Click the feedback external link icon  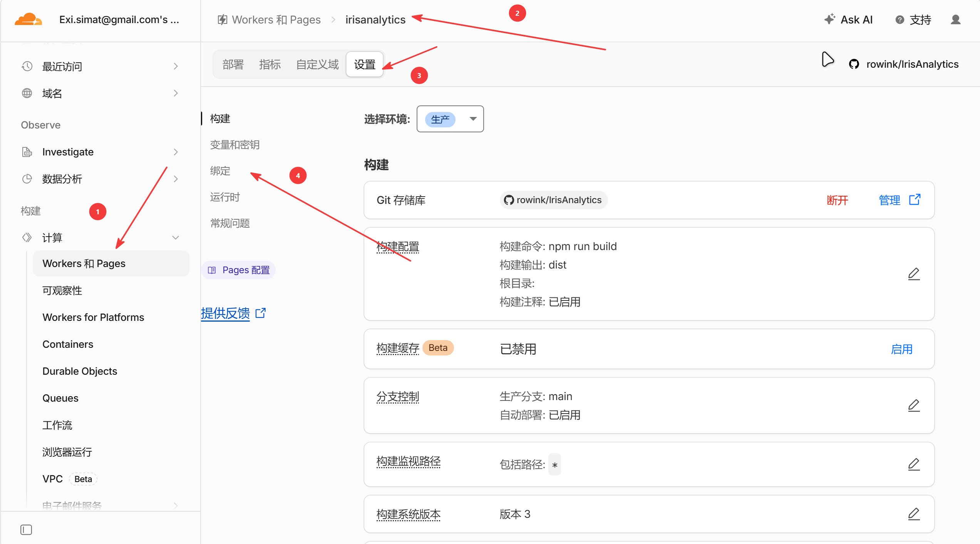pyautogui.click(x=261, y=313)
